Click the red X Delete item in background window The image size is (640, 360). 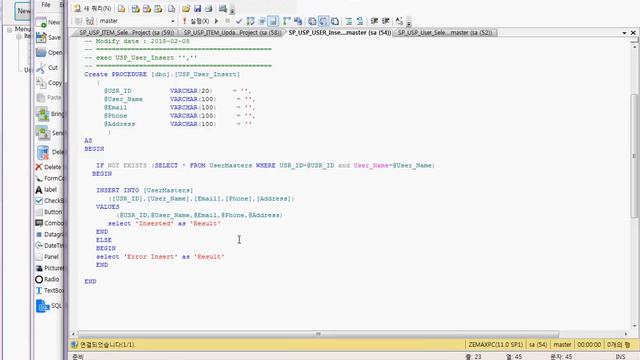48,167
